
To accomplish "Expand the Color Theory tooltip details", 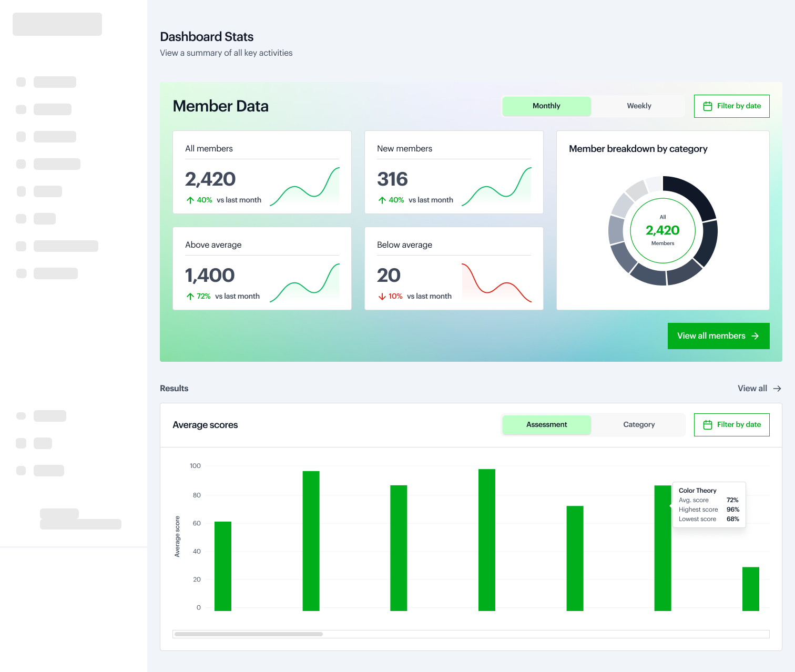I will point(709,504).
